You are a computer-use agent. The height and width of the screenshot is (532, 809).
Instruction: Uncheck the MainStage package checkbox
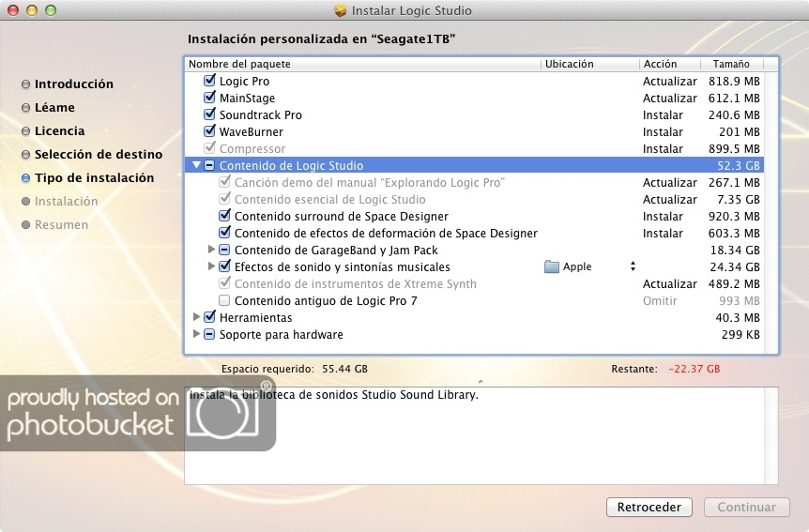pos(209,99)
